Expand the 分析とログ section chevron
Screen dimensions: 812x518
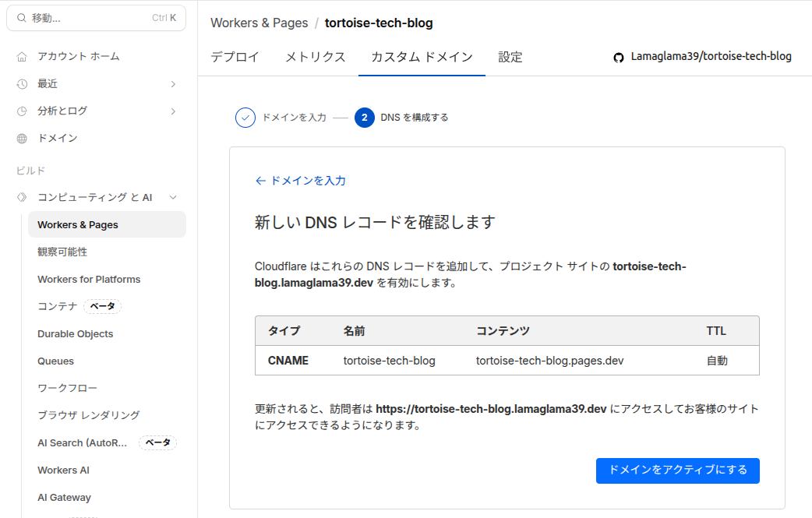[x=173, y=111]
